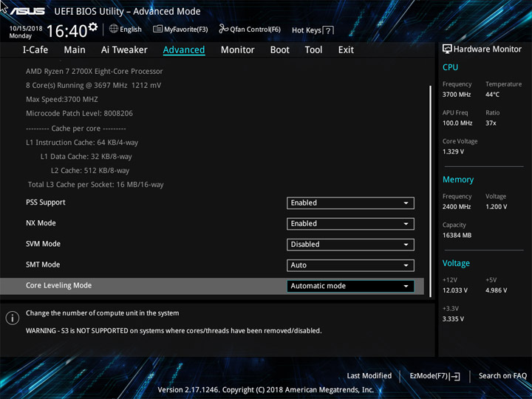
Task: Click the MyFavorite(F3) button label
Action: tap(186, 30)
